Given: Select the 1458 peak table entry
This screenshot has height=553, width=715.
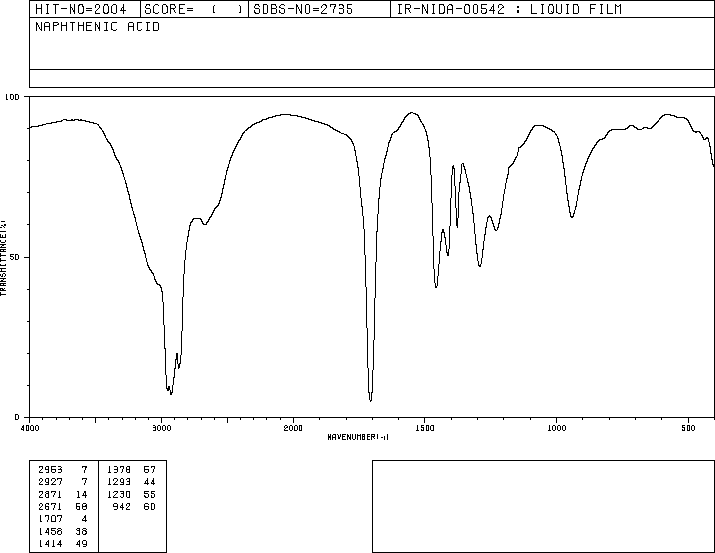Looking at the screenshot, I should 63,531.
